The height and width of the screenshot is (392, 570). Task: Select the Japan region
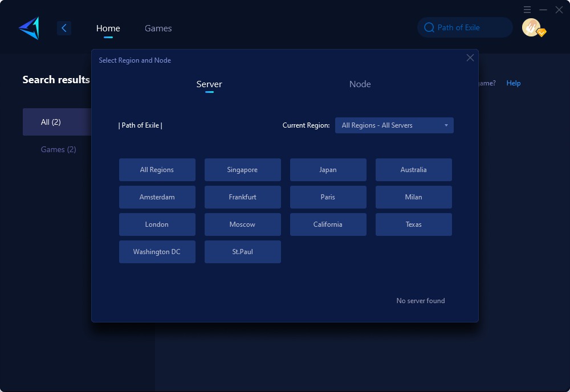pyautogui.click(x=328, y=170)
